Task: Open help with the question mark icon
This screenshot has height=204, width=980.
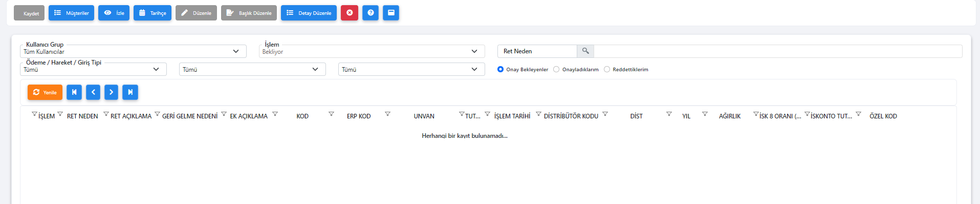Action: tap(371, 13)
